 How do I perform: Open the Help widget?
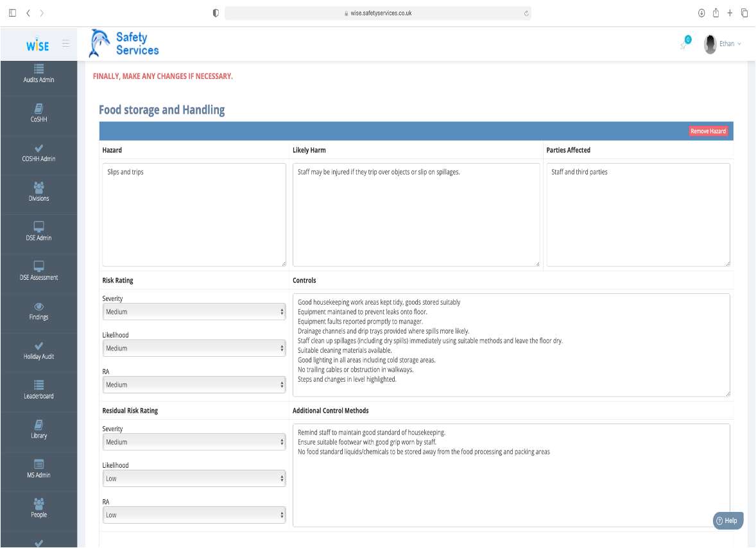[728, 520]
